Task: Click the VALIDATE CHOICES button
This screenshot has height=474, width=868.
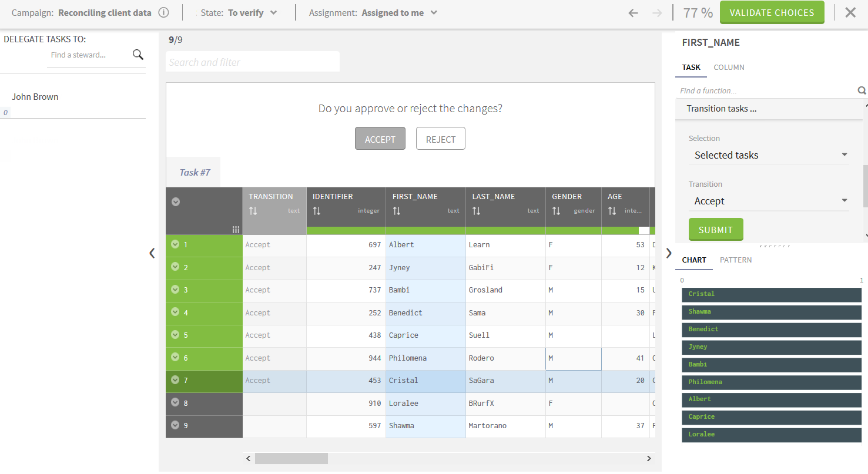Action: click(x=772, y=13)
